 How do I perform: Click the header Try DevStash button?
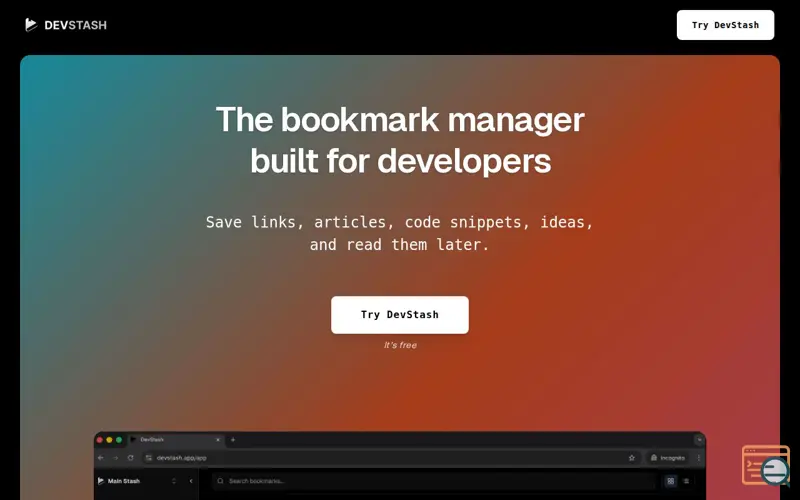tap(725, 25)
